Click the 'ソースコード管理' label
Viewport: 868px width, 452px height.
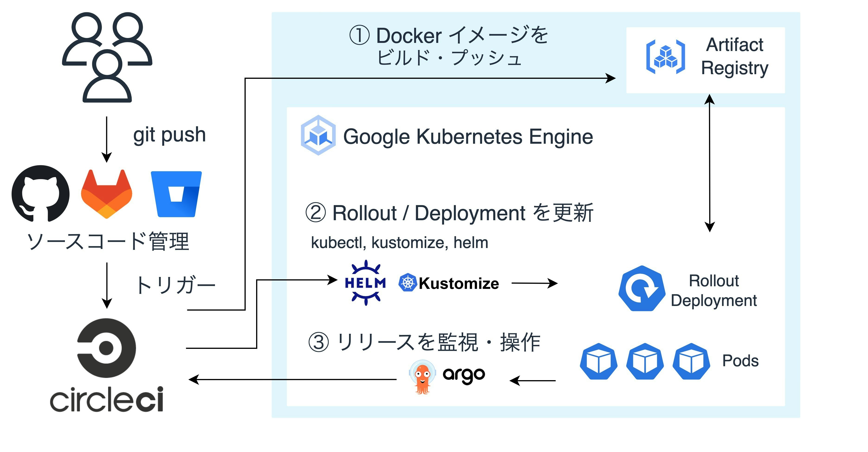(x=108, y=242)
